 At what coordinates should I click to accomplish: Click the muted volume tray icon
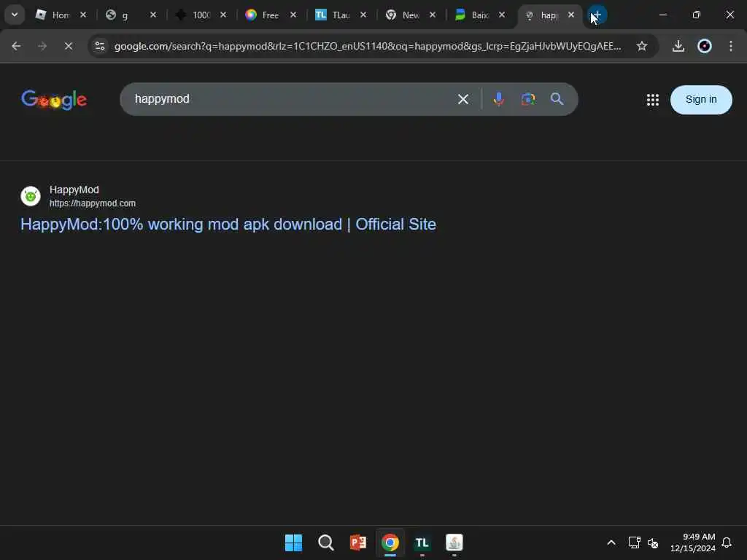[x=653, y=542]
